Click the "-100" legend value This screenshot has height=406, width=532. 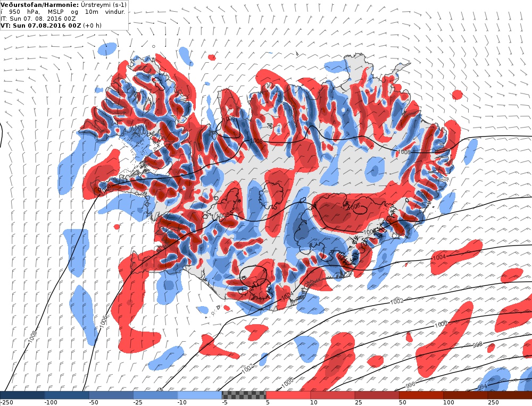(51, 403)
